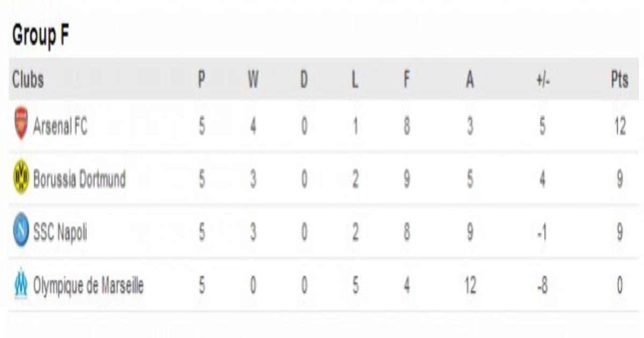Click the Olympique de Marseille crest

point(21,284)
